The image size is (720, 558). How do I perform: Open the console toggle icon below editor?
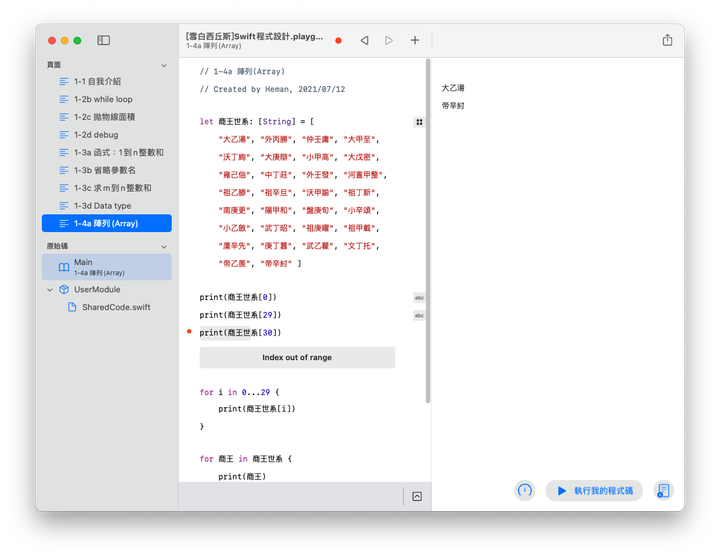(x=417, y=496)
